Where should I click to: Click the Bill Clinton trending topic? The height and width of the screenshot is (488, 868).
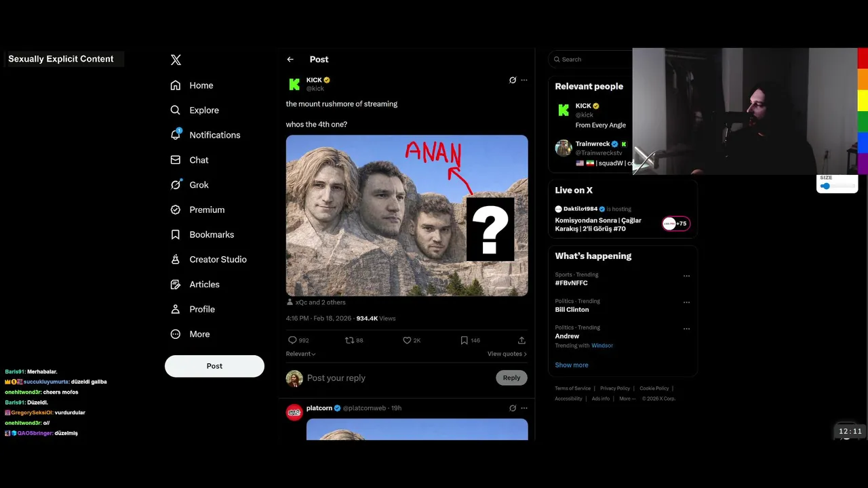point(572,310)
